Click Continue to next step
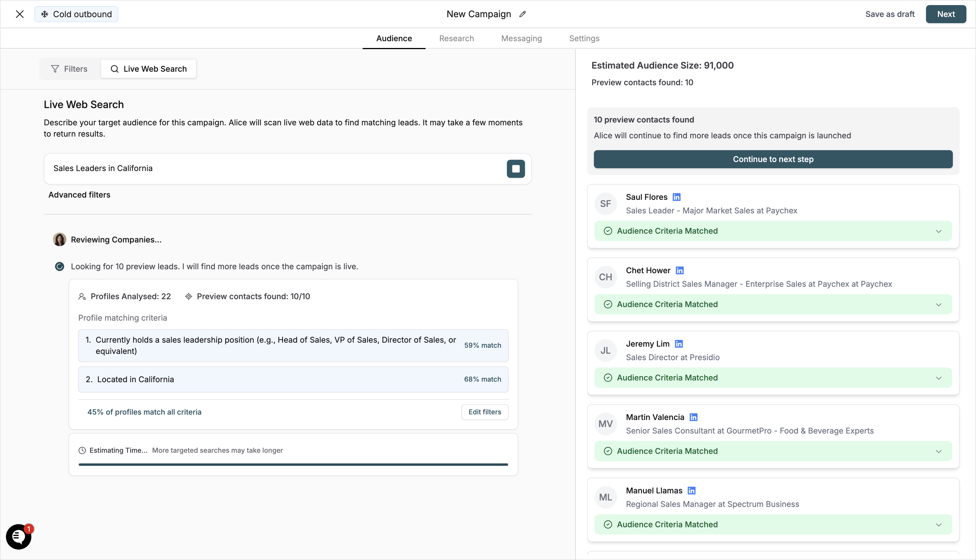The image size is (976, 560). tap(773, 159)
